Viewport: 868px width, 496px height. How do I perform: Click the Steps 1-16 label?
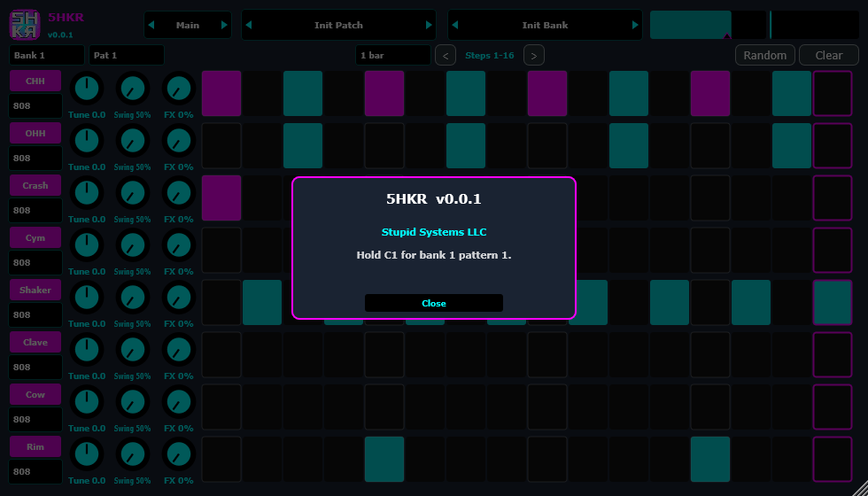pos(489,55)
